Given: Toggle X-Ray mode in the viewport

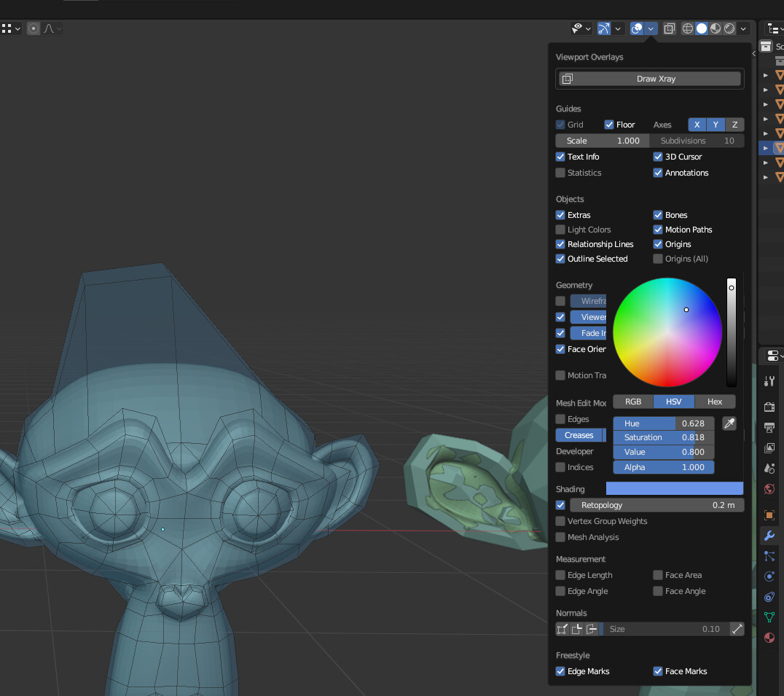Looking at the screenshot, I should coord(669,28).
